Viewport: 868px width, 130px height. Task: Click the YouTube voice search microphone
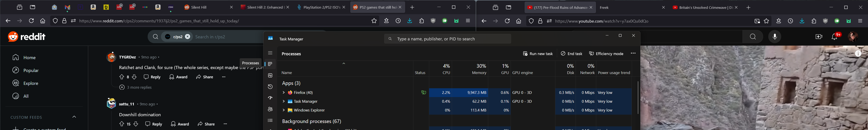click(775, 37)
